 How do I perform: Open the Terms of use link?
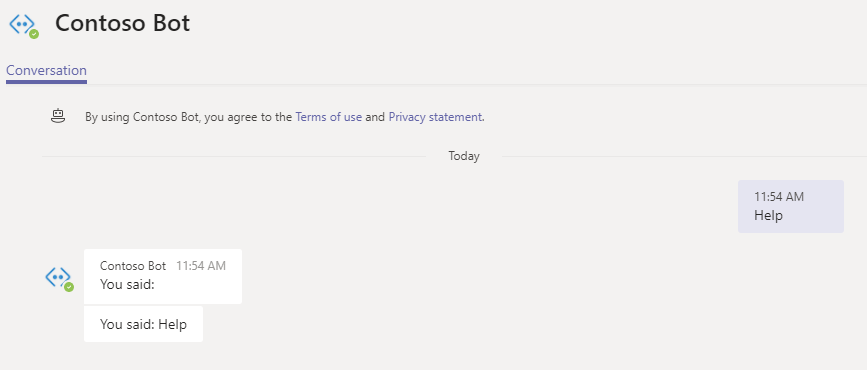coord(328,117)
